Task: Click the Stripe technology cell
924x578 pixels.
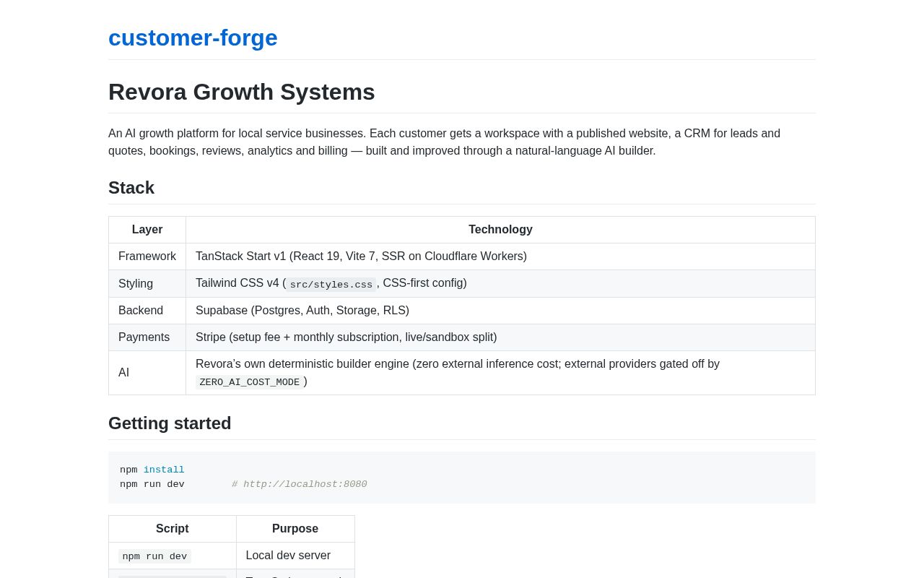Action: (x=500, y=337)
